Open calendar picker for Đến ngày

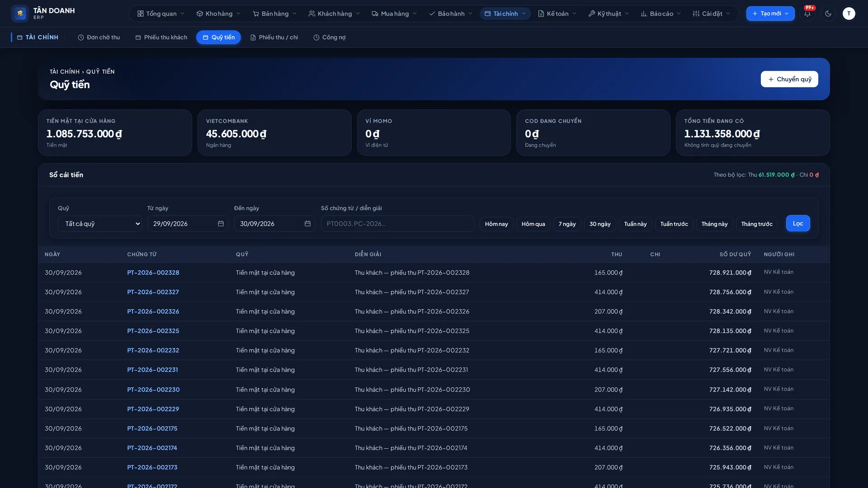point(307,224)
